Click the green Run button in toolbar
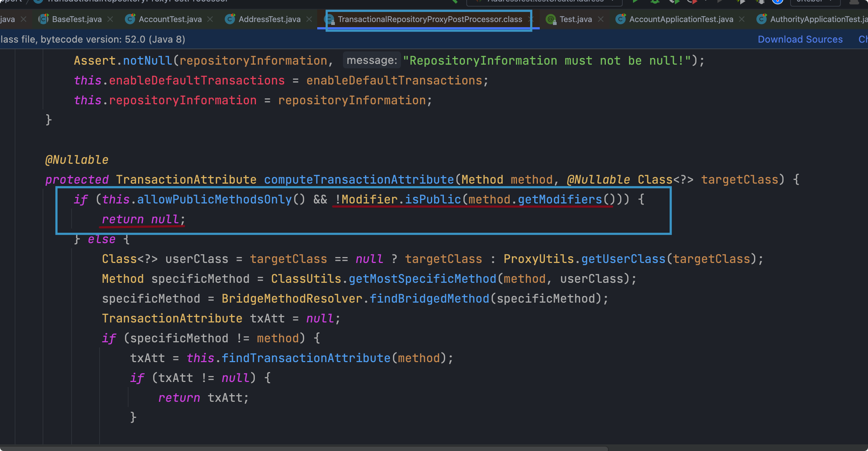Image resolution: width=868 pixels, height=451 pixels. point(636,1)
